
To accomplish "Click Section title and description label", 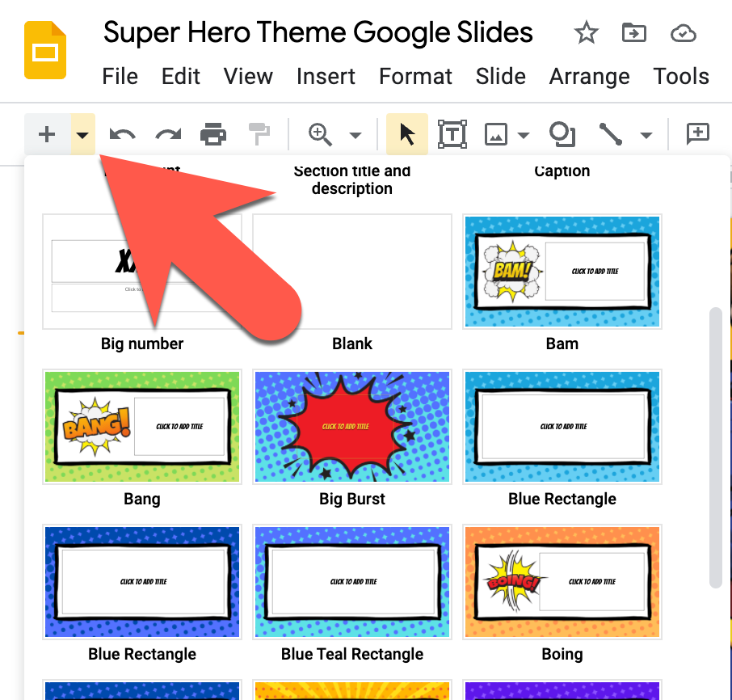I will pyautogui.click(x=352, y=179).
